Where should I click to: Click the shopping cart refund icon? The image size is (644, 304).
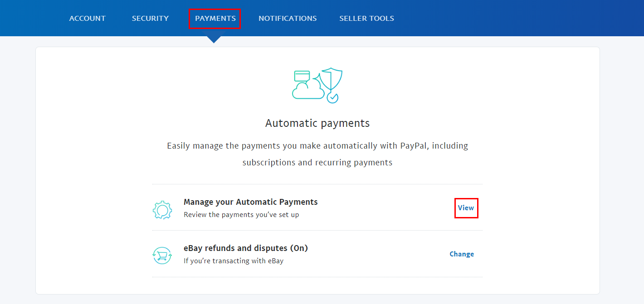pyautogui.click(x=162, y=256)
